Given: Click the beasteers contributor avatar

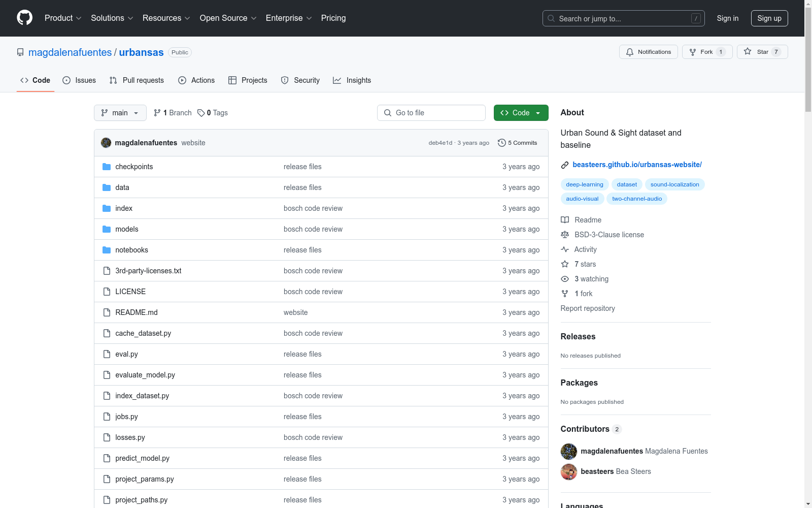Looking at the screenshot, I should pos(569,472).
